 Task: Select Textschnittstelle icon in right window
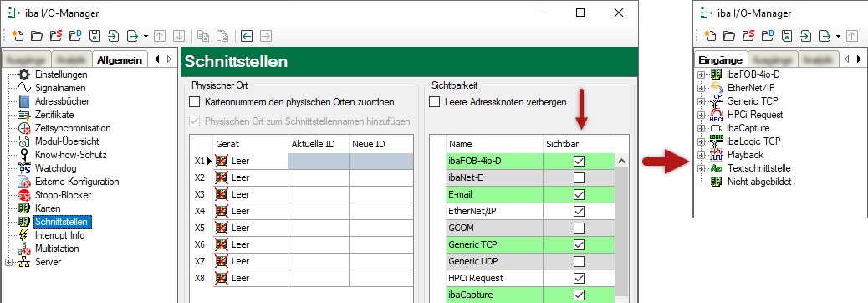click(717, 168)
